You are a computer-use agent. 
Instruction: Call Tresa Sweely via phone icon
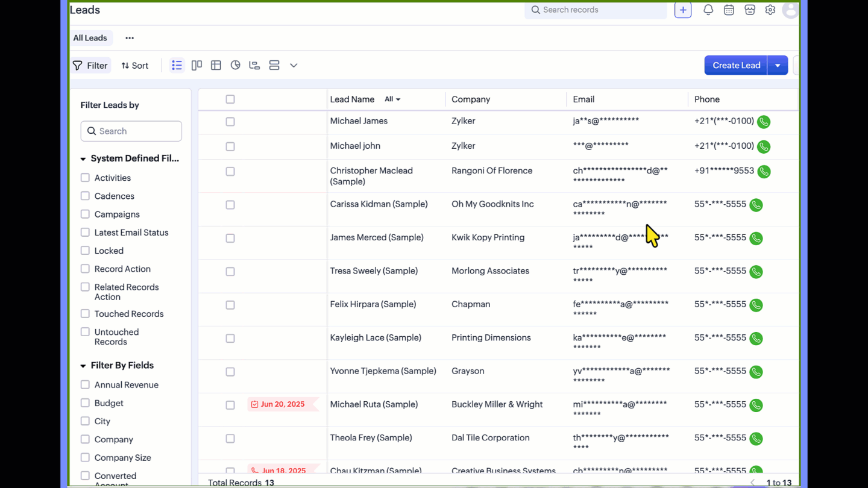pyautogui.click(x=756, y=272)
